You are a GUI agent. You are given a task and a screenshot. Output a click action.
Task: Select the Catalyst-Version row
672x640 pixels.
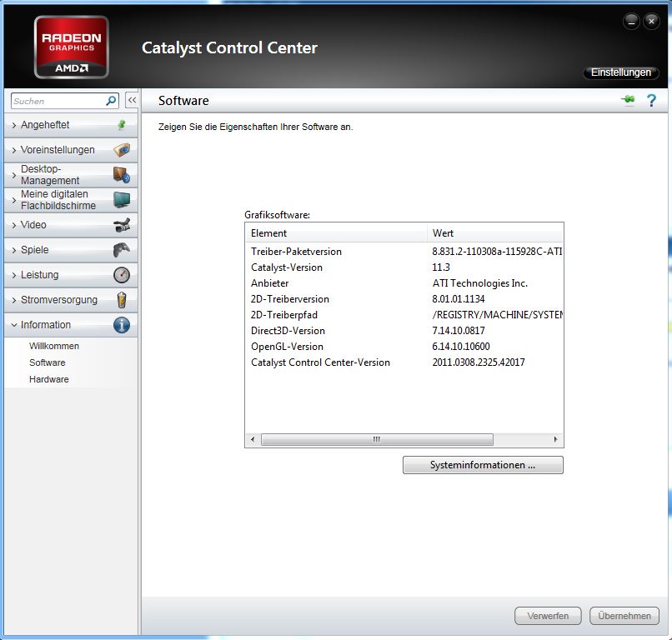coord(404,267)
